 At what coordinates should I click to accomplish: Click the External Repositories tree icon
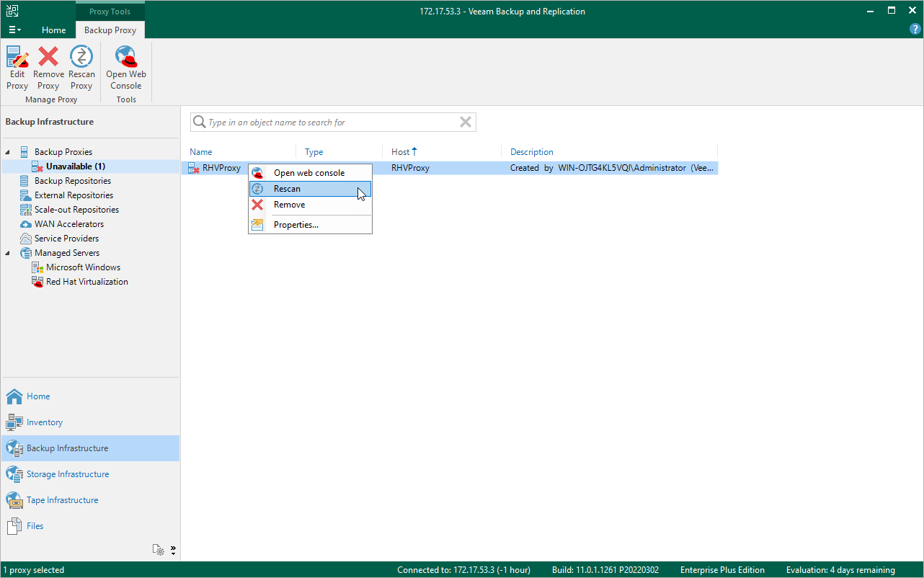click(25, 195)
